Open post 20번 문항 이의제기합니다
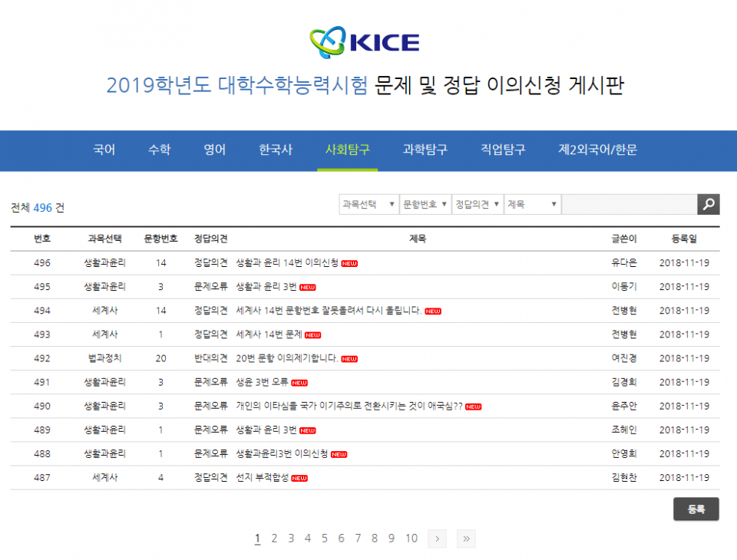The height and width of the screenshot is (560, 737). click(x=286, y=358)
